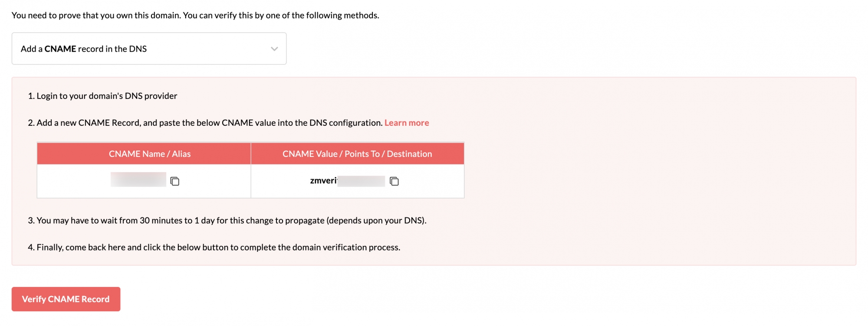
Task: Click step 1 about DNS provider login
Action: [x=106, y=96]
